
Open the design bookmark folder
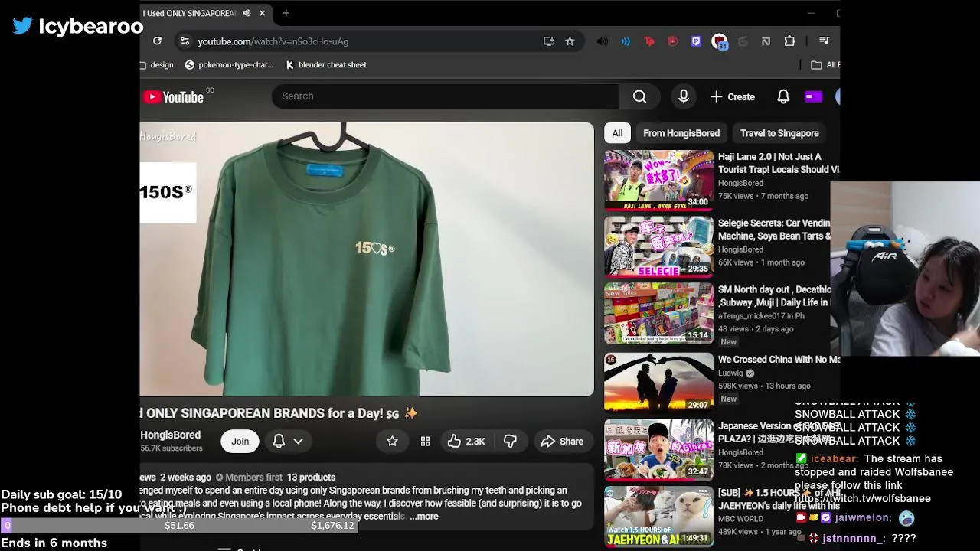point(158,65)
